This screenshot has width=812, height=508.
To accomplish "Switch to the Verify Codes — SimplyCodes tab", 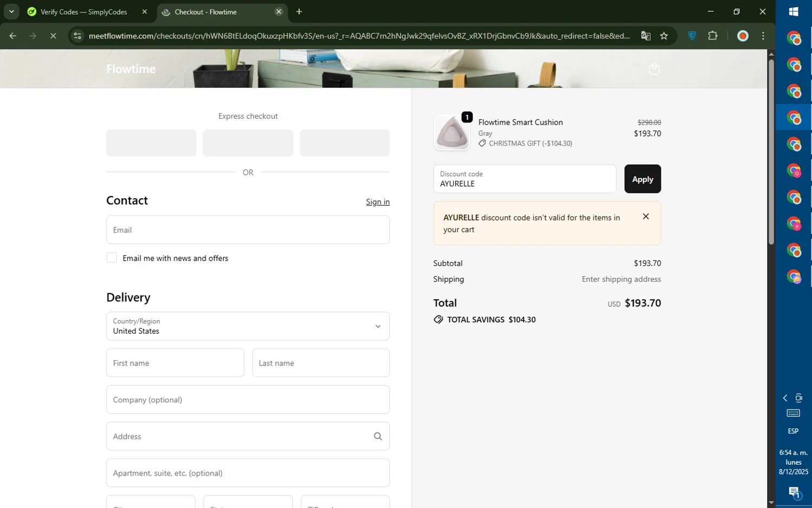I will 83,12.
